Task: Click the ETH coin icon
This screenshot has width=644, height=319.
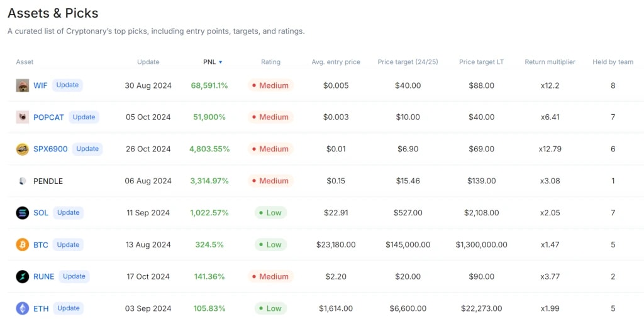Action: (x=23, y=308)
